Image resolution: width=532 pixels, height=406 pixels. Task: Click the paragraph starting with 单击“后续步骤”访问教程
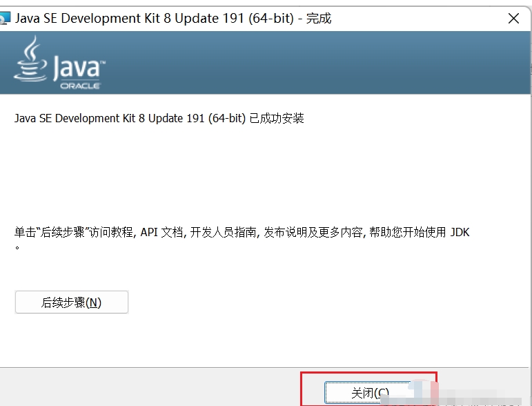[242, 239]
